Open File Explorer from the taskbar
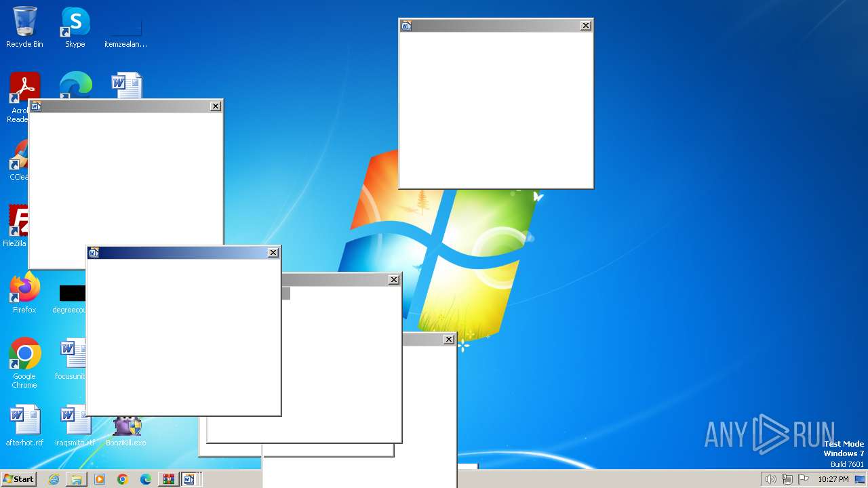 coord(77,479)
